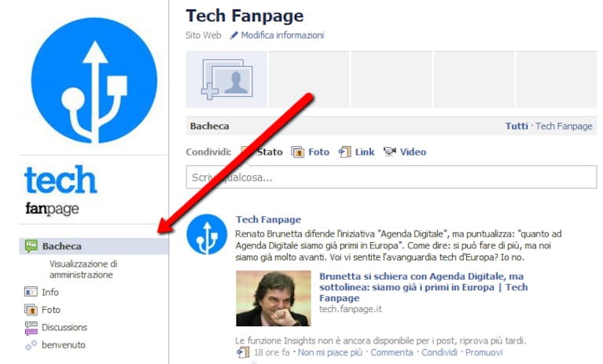Click the large Tech Fanpage USB logo
The width and height of the screenshot is (603, 364).
(94, 81)
